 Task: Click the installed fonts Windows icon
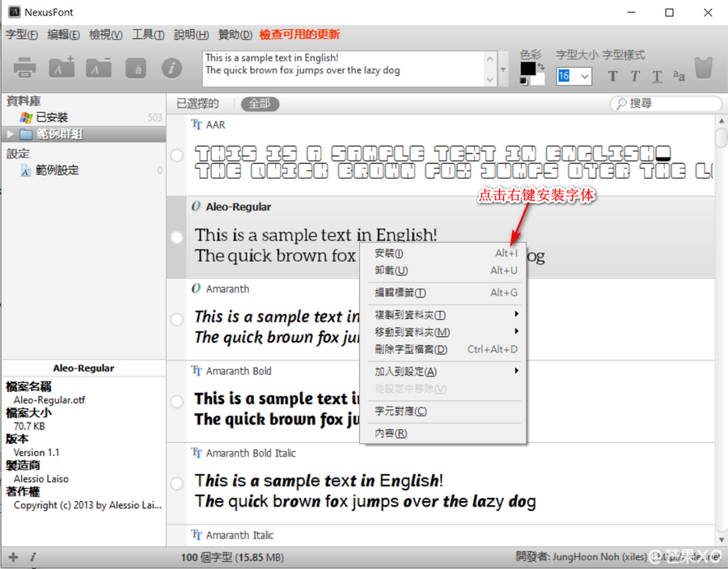pos(26,117)
